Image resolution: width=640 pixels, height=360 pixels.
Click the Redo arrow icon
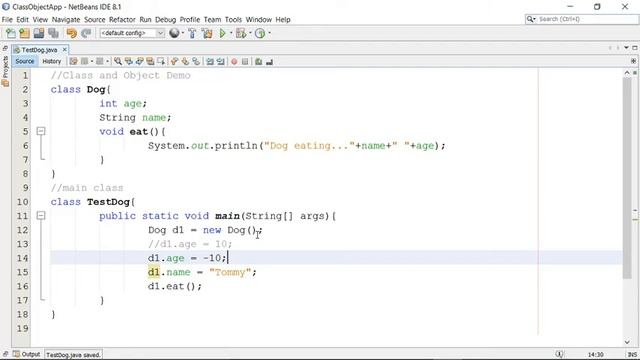tap(86, 33)
